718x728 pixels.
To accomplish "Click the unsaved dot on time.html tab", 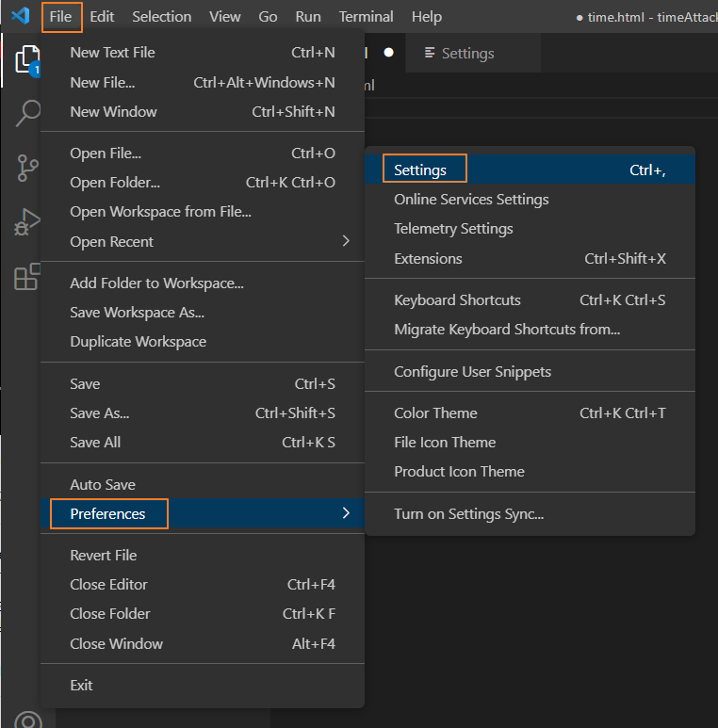I will click(389, 53).
